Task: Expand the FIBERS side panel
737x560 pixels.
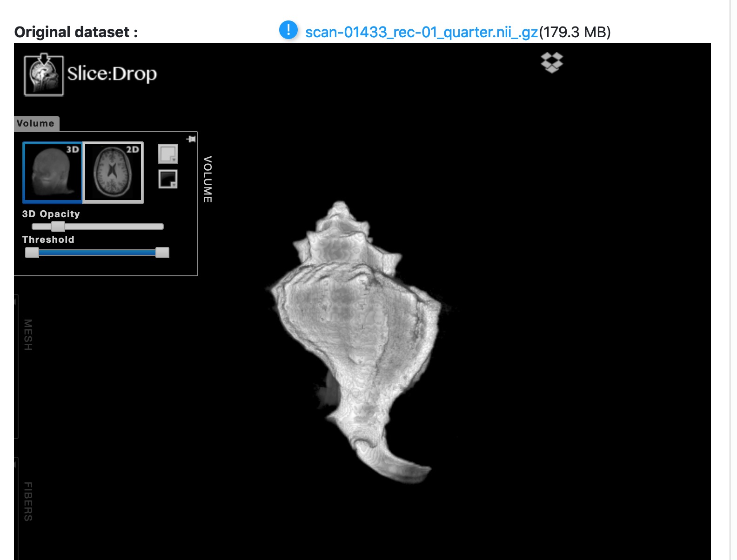Action: coord(28,501)
